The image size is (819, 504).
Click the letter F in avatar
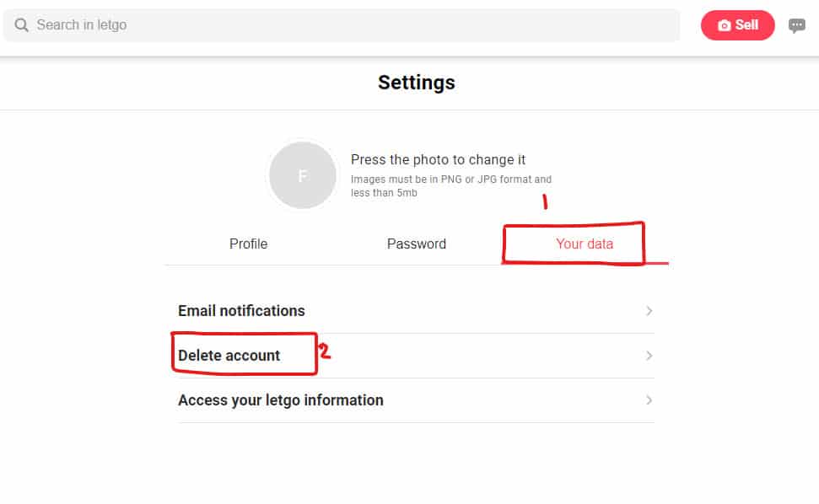click(x=303, y=176)
